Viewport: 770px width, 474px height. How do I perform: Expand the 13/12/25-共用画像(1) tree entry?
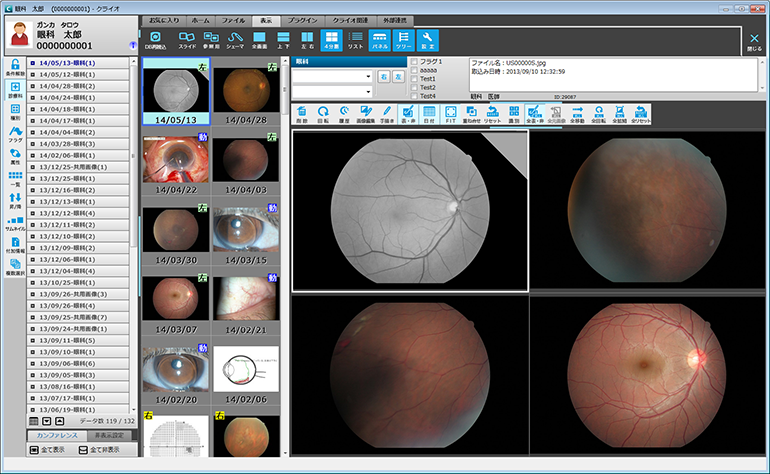pos(32,167)
